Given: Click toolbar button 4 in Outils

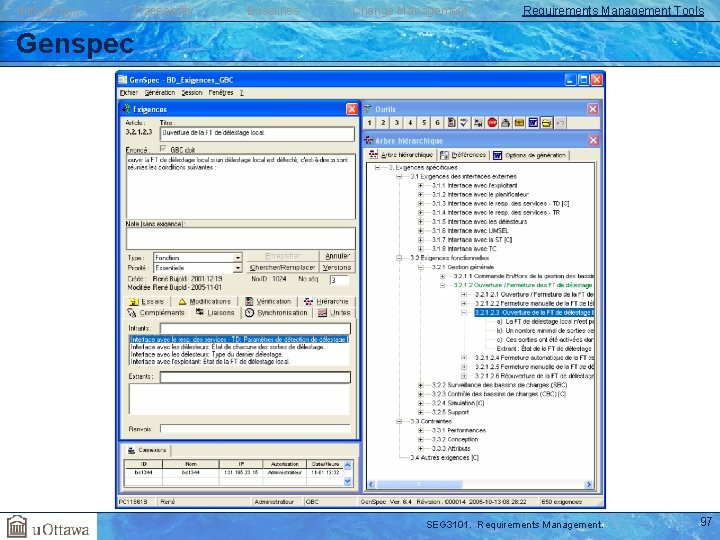Looking at the screenshot, I should (410, 123).
